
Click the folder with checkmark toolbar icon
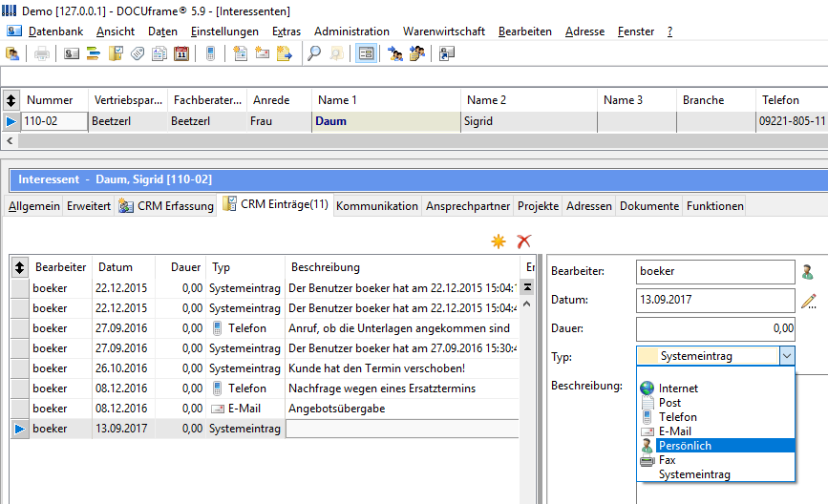tap(116, 53)
